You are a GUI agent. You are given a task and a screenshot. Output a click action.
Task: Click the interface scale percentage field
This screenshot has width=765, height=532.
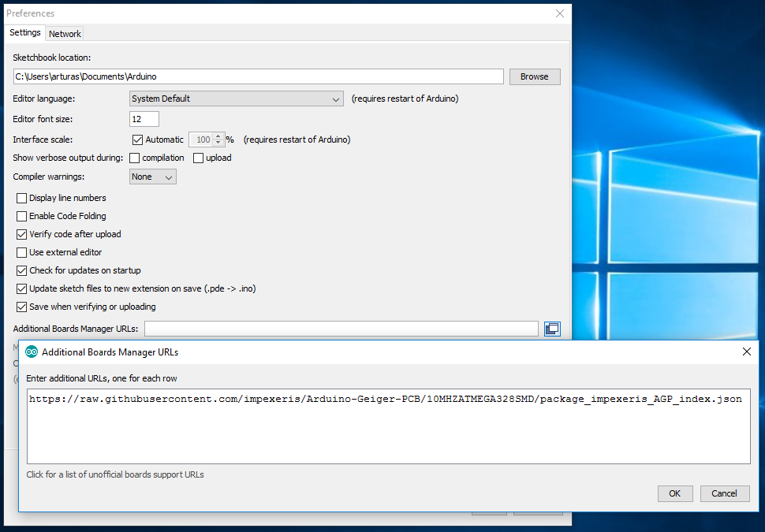pos(201,140)
